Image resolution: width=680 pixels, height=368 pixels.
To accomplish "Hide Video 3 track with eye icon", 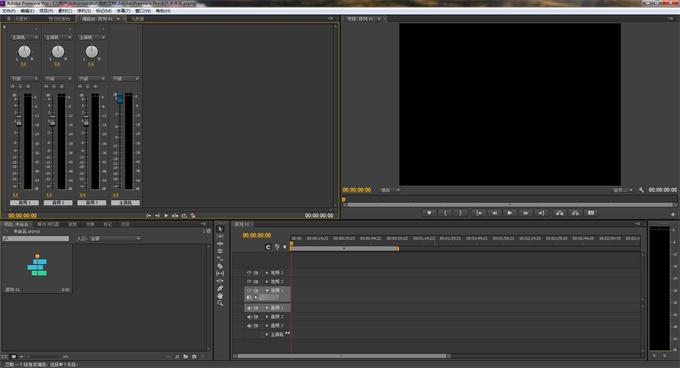I will 249,273.
